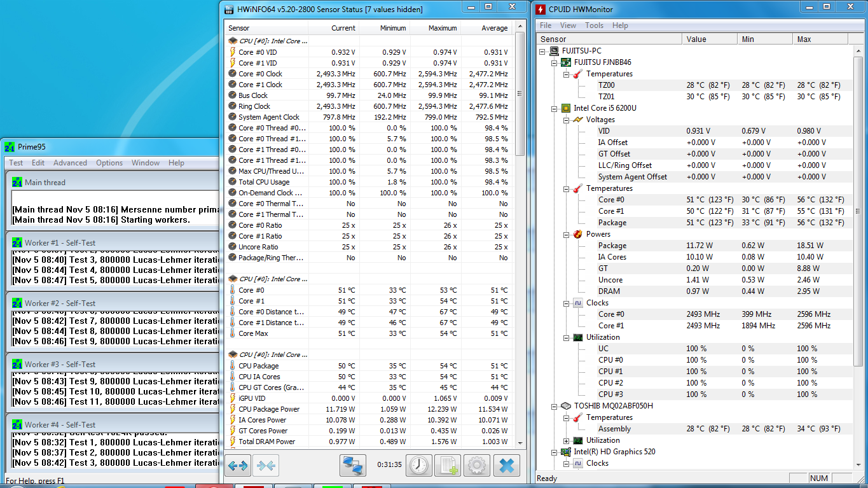Open the Prime95 Test menu

click(x=16, y=163)
